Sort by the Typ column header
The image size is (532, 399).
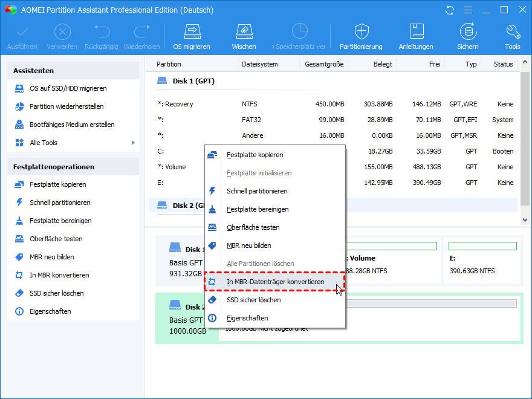[471, 64]
